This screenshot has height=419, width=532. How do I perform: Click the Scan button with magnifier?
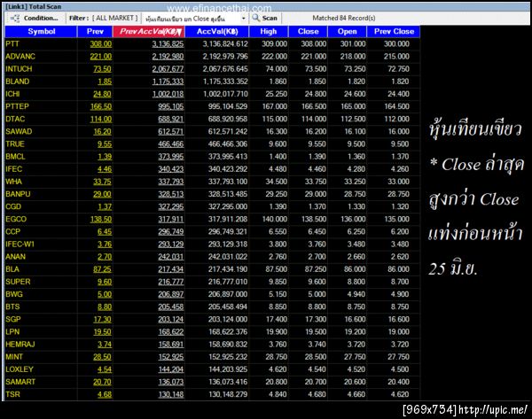pos(265,19)
